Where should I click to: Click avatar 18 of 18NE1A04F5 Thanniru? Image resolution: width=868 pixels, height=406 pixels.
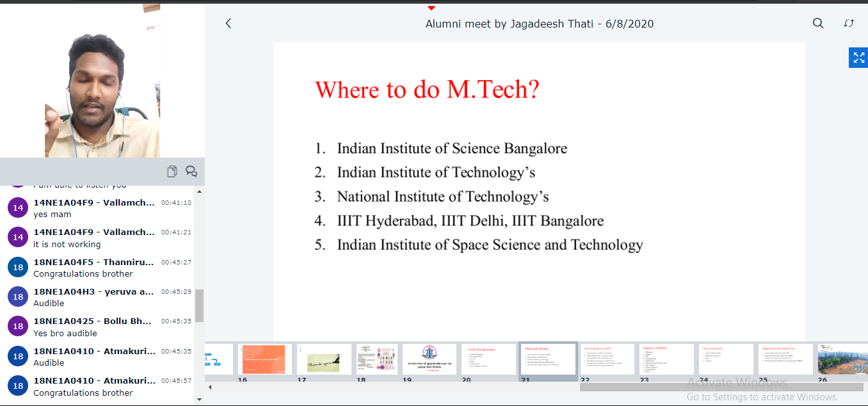point(18,267)
